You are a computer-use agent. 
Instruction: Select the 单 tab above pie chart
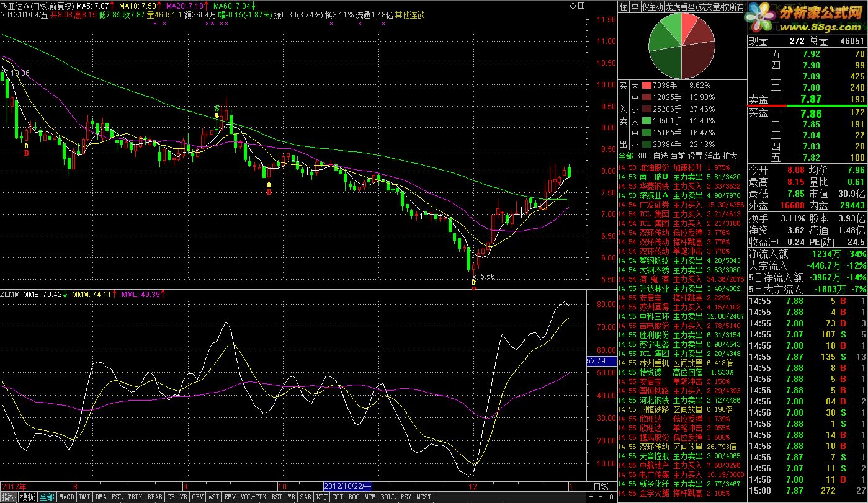click(635, 7)
